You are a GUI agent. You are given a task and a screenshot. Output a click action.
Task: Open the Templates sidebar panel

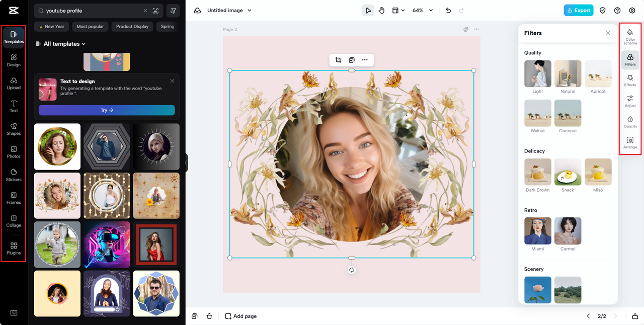point(14,37)
